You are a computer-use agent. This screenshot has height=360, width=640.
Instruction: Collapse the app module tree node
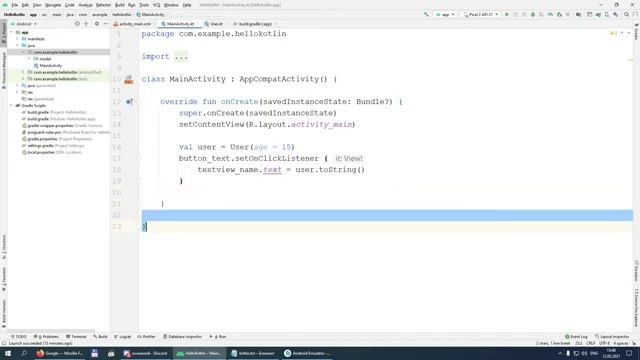[x=12, y=32]
